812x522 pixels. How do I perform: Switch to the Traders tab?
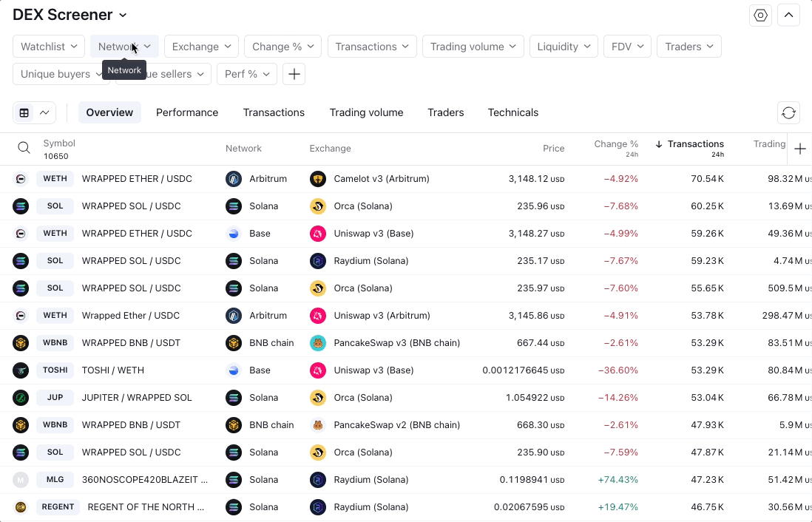[x=445, y=112]
